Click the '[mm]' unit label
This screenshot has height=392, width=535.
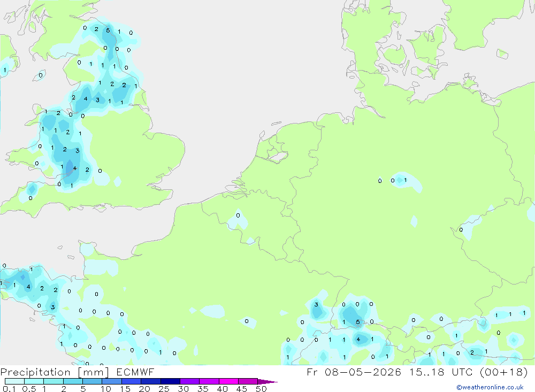94,372
